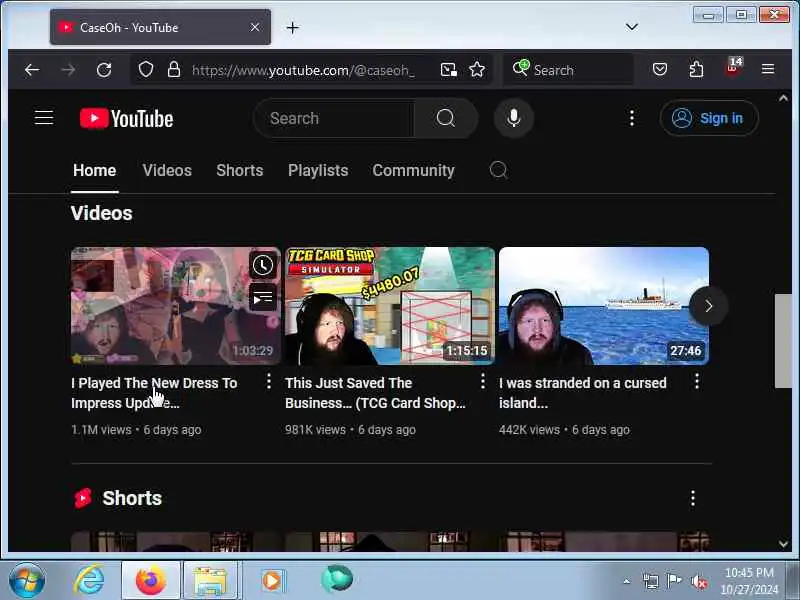Click the Sign in button

pos(709,118)
